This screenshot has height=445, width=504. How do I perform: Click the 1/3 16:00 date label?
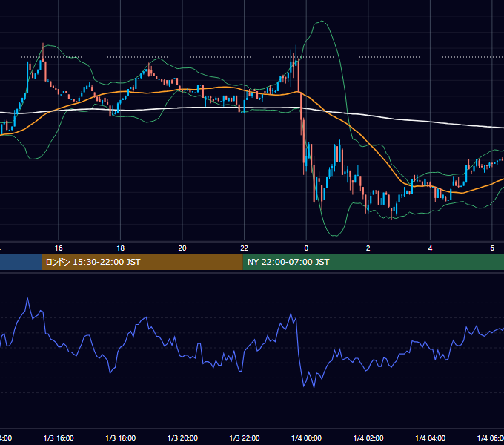(59, 438)
